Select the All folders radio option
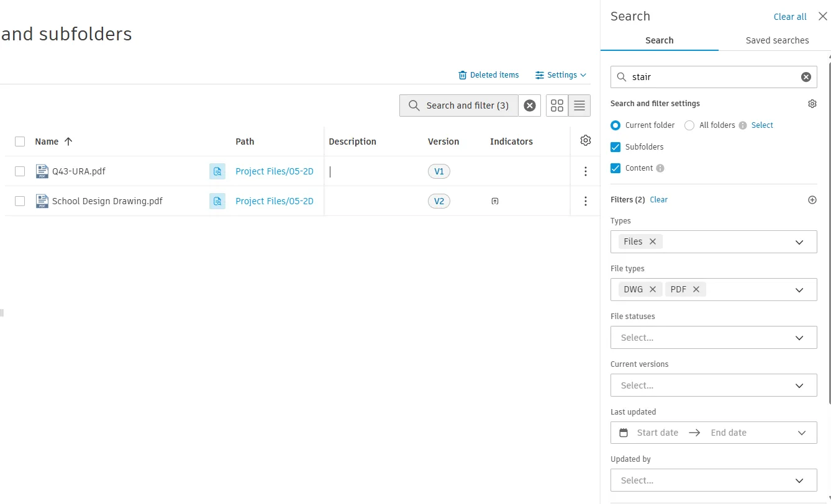This screenshot has width=831, height=504. pyautogui.click(x=689, y=125)
